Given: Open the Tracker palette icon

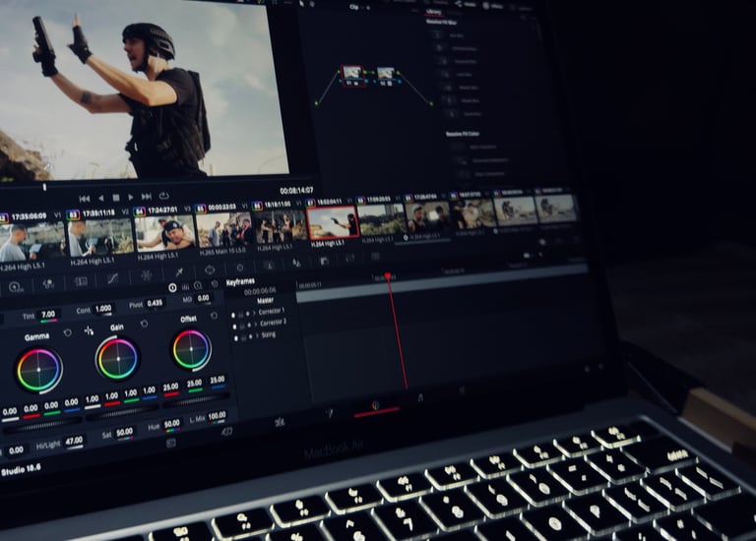Looking at the screenshot, I should coord(240,267).
